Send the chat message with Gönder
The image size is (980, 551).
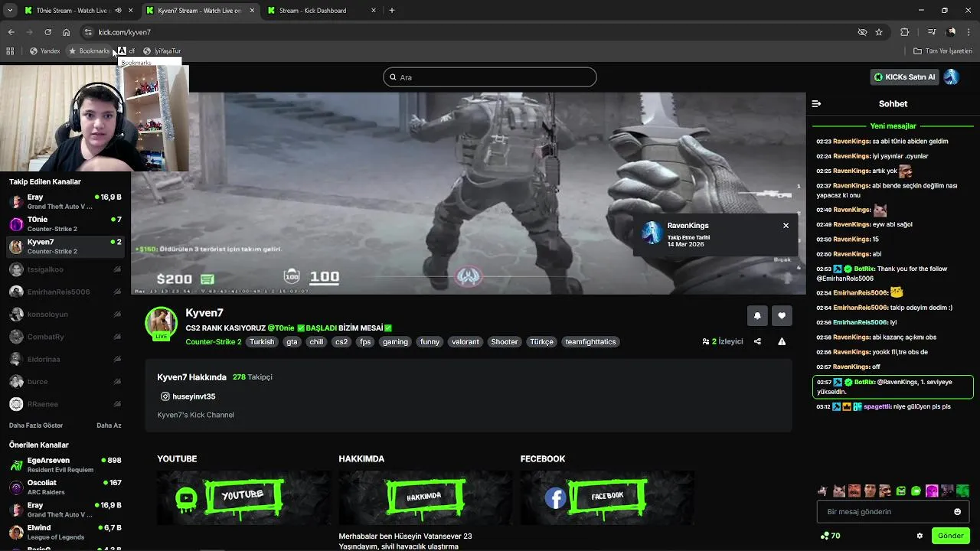951,536
